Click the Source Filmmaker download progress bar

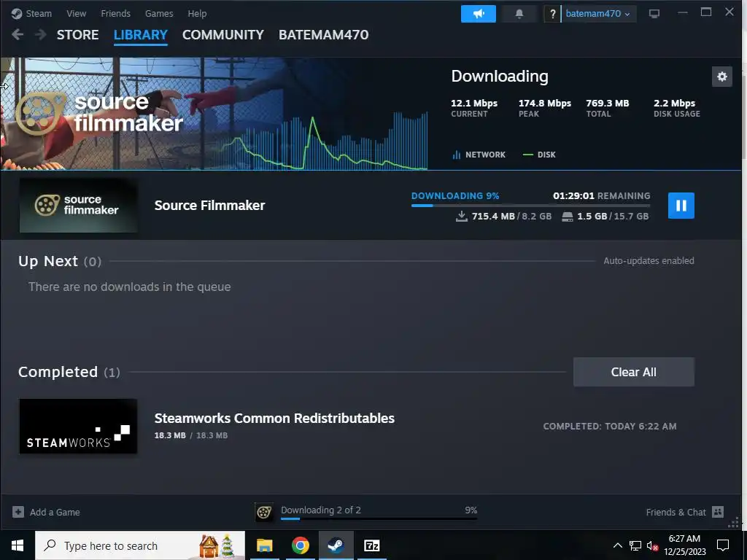pos(531,206)
